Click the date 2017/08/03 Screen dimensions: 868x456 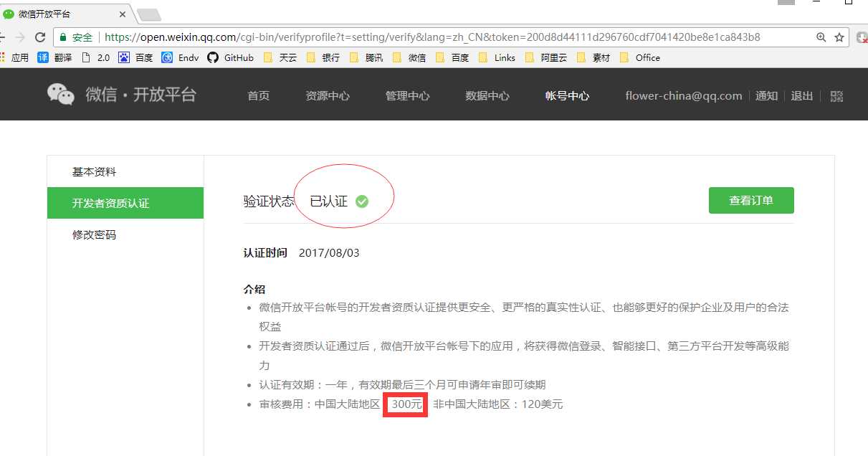(329, 252)
